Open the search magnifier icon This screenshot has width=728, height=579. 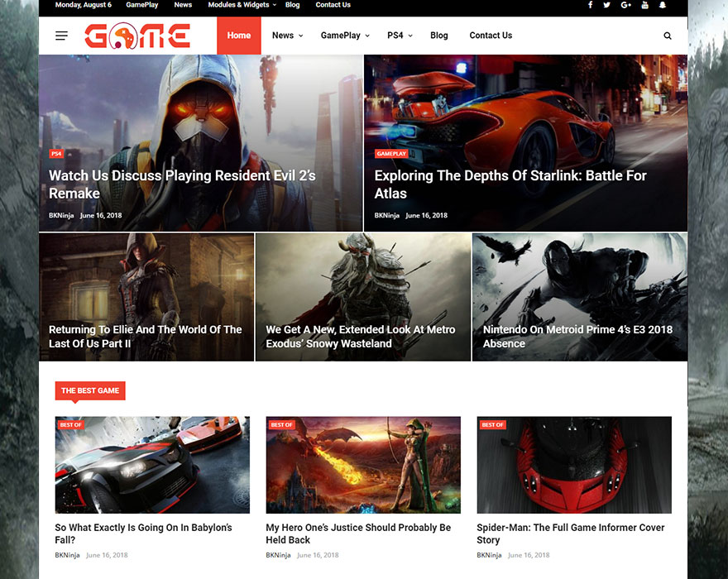[667, 36]
